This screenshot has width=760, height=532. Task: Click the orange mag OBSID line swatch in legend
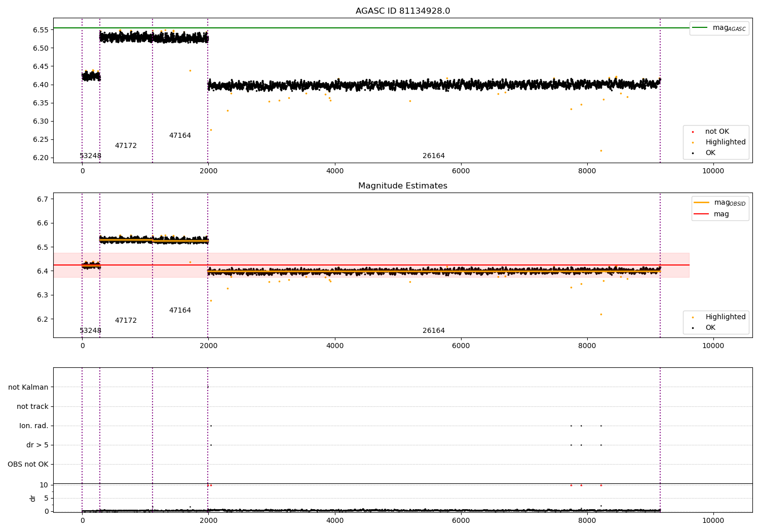[701, 203]
